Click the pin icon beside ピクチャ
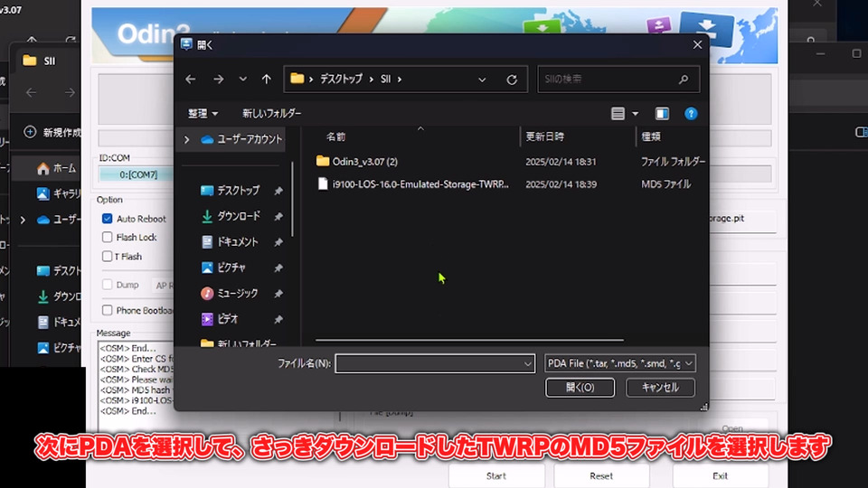 coord(278,267)
